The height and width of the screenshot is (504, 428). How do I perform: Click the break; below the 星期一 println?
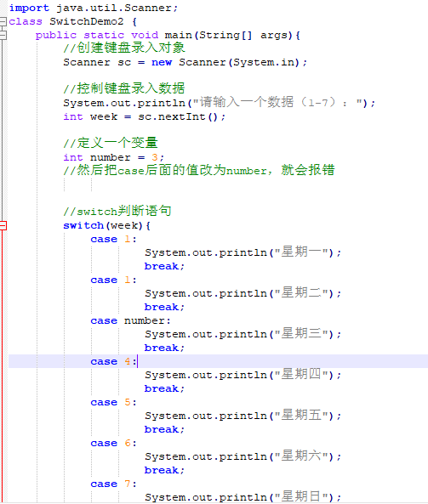pyautogui.click(x=164, y=266)
